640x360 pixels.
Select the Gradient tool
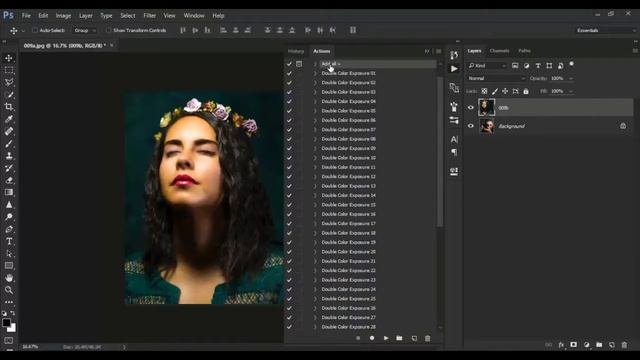click(9, 192)
